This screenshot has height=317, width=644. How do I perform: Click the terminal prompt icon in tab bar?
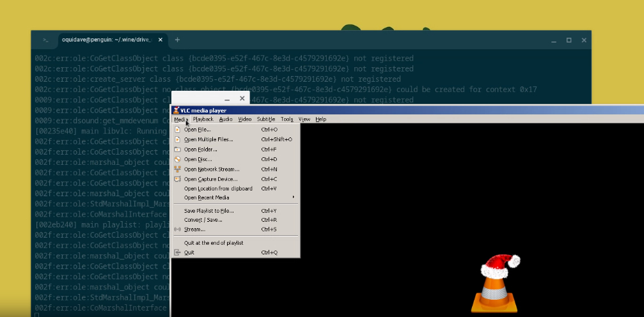click(x=45, y=40)
